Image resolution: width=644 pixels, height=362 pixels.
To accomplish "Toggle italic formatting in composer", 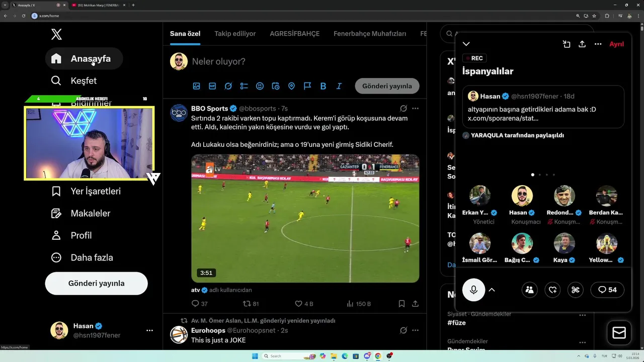I will click(x=339, y=86).
